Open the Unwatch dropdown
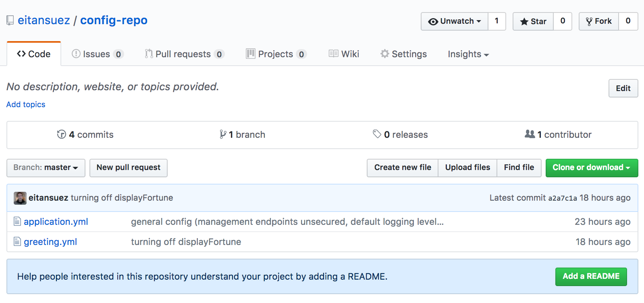644x303 pixels. pyautogui.click(x=455, y=21)
